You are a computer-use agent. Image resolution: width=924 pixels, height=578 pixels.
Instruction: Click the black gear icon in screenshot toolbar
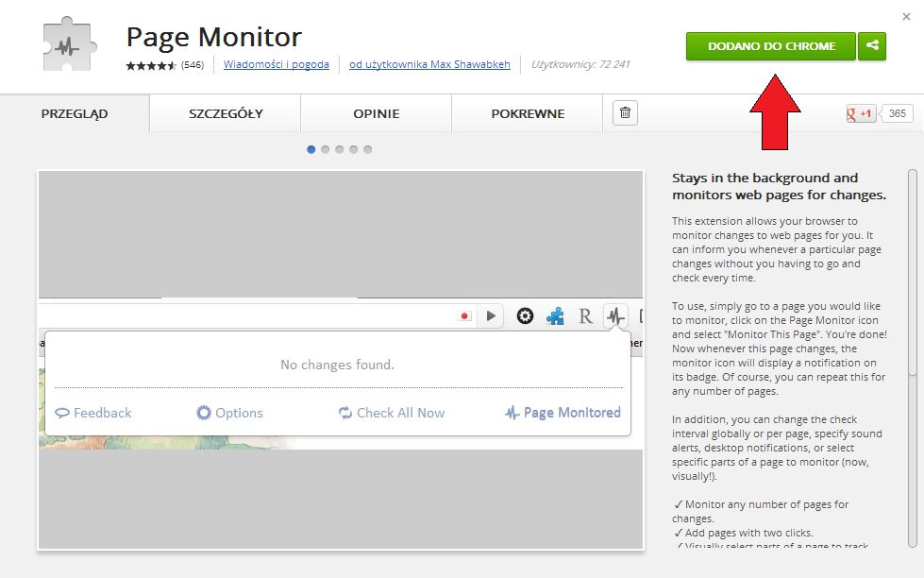pos(525,316)
